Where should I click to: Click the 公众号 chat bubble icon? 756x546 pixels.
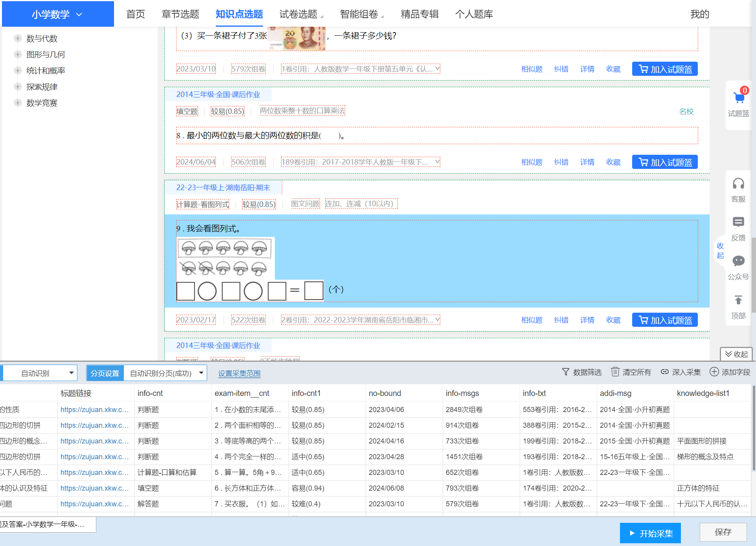point(738,261)
